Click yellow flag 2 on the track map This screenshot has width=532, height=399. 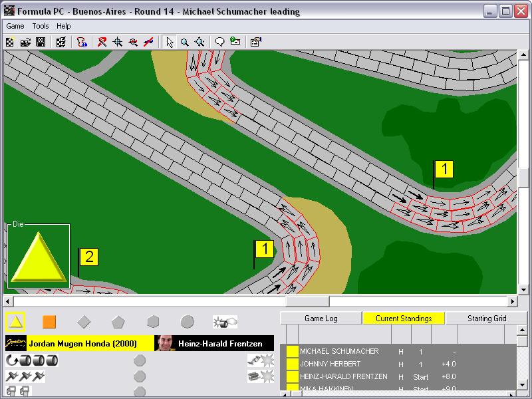pyautogui.click(x=89, y=257)
